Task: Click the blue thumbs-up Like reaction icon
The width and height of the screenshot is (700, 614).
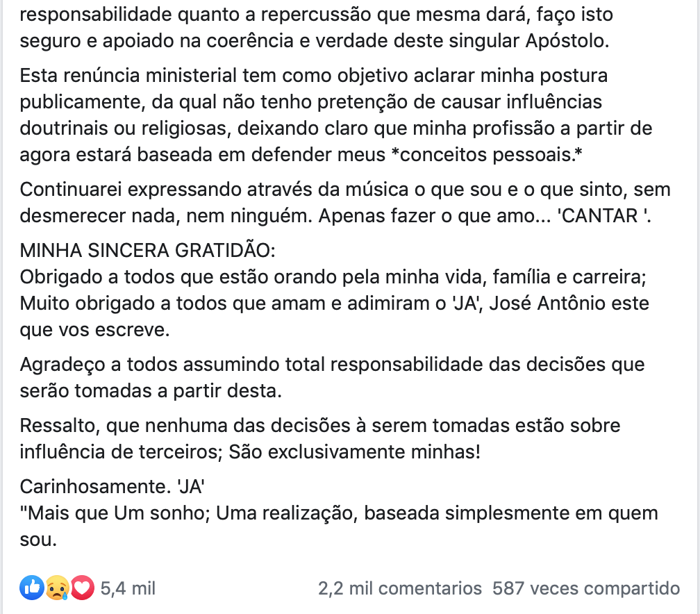Action: point(32,588)
